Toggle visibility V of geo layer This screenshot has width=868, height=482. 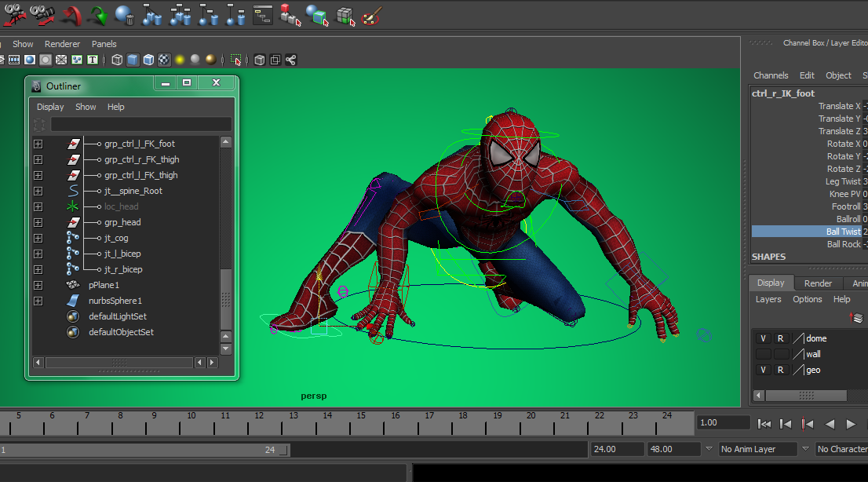764,370
